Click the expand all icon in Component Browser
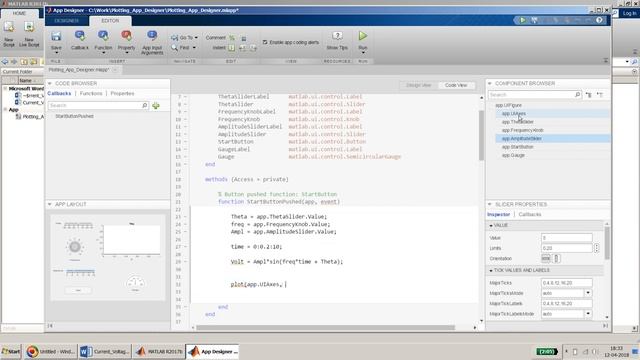The width and height of the screenshot is (640, 360). [x=589, y=95]
